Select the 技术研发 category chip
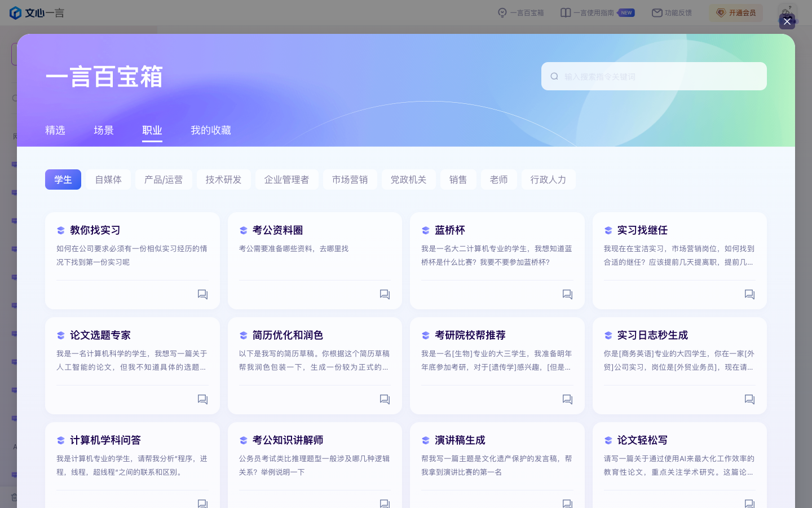The image size is (812, 508). coord(223,179)
